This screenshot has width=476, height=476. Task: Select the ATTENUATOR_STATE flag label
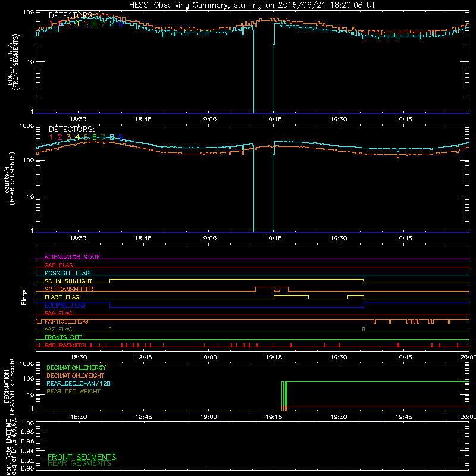(x=72, y=257)
